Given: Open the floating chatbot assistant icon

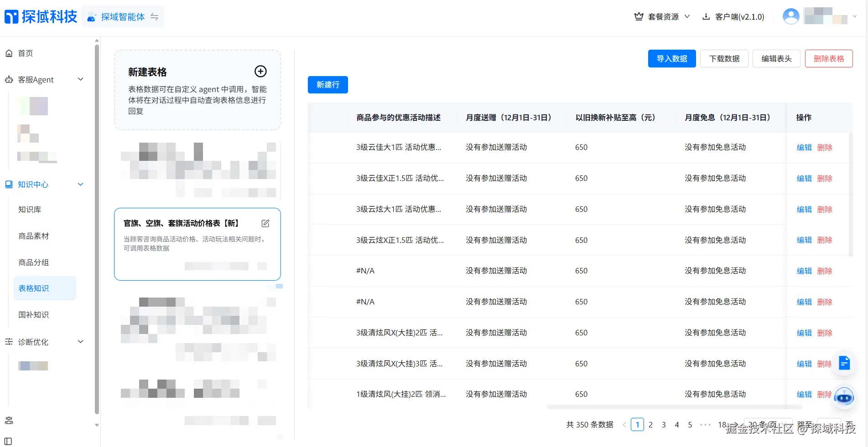Looking at the screenshot, I should coord(844,397).
